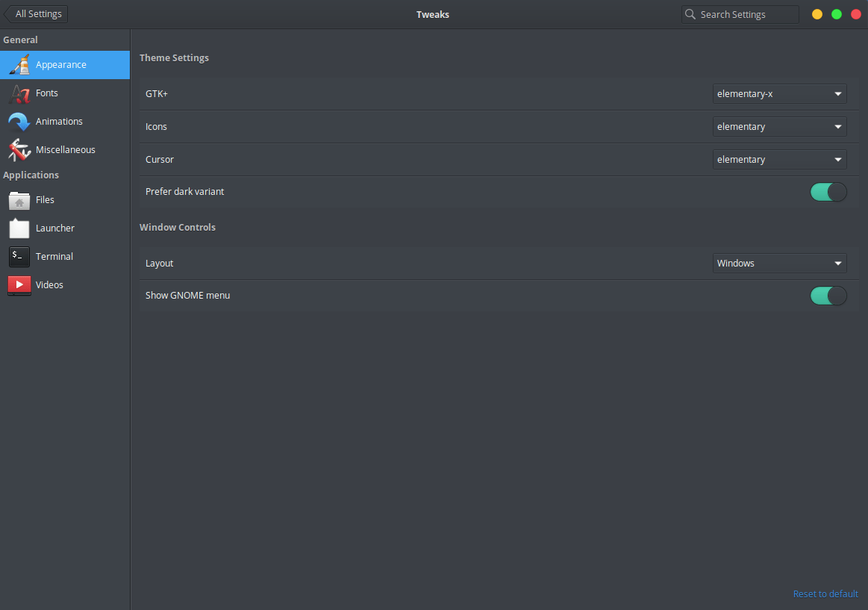
Task: Click the Reset to default link
Action: (x=825, y=594)
